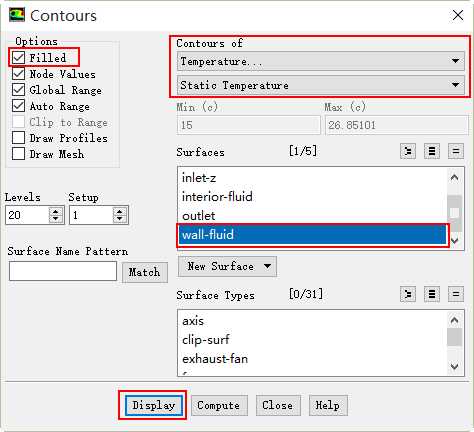Screen dimensions: 474x432
Task: Expand the New Surface dropdown
Action: 227,266
